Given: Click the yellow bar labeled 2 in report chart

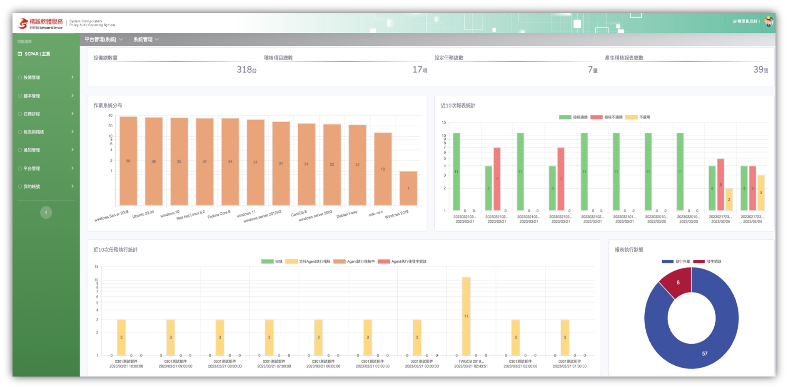Looking at the screenshot, I should point(729,199).
